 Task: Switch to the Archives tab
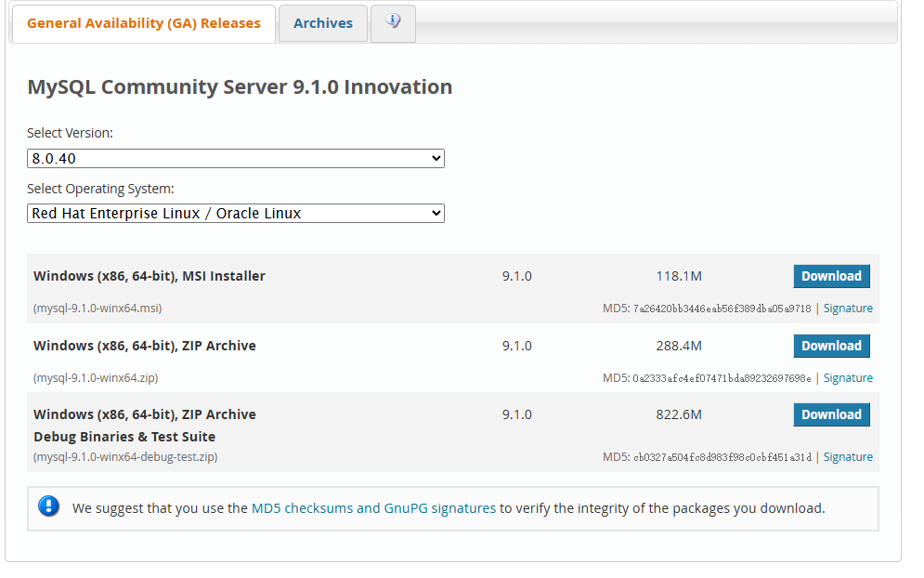tap(323, 23)
